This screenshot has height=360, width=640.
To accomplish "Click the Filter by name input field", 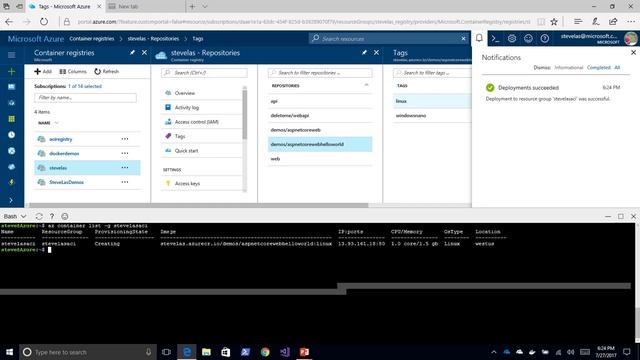I will pos(85,98).
